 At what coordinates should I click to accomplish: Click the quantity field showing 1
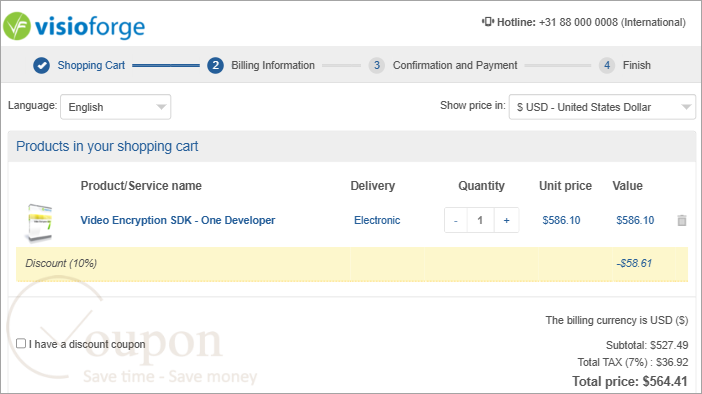pos(480,220)
